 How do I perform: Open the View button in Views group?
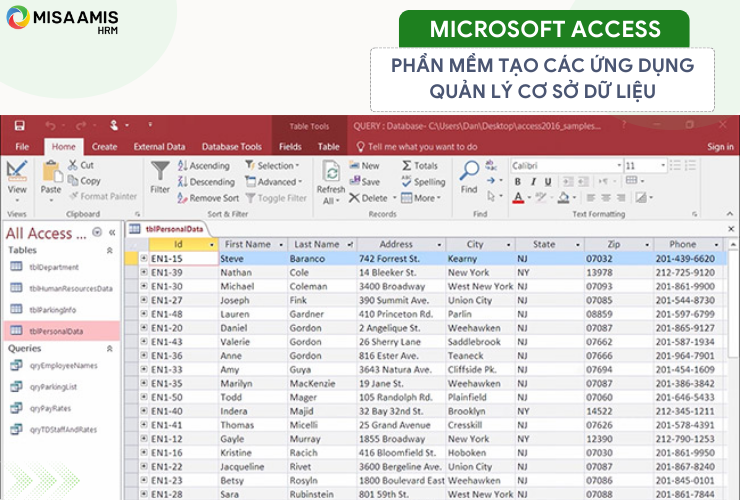pyautogui.click(x=17, y=182)
